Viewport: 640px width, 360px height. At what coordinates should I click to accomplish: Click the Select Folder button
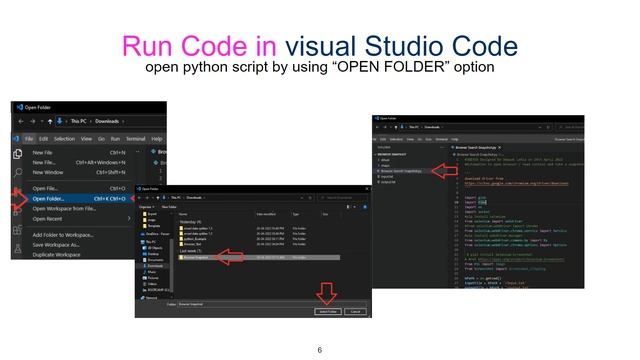(328, 311)
